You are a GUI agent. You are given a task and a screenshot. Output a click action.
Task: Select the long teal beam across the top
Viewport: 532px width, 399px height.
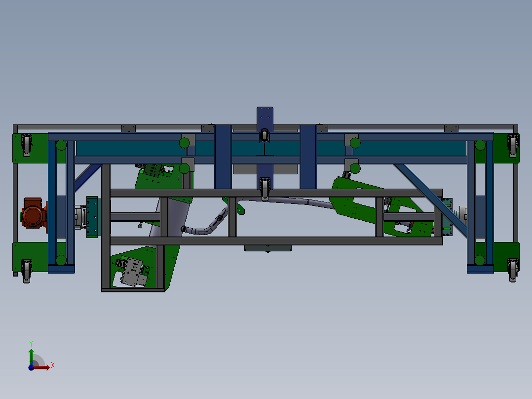[x=271, y=149]
